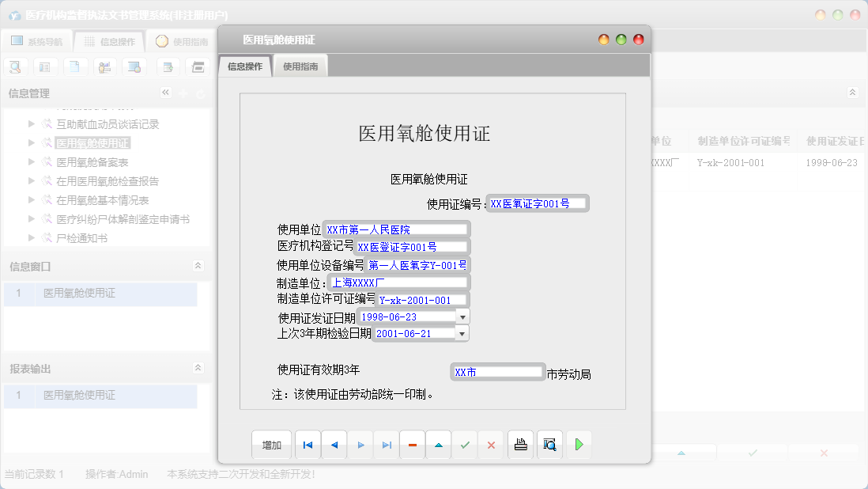Collapse the 信息窗口 panel

(198, 267)
